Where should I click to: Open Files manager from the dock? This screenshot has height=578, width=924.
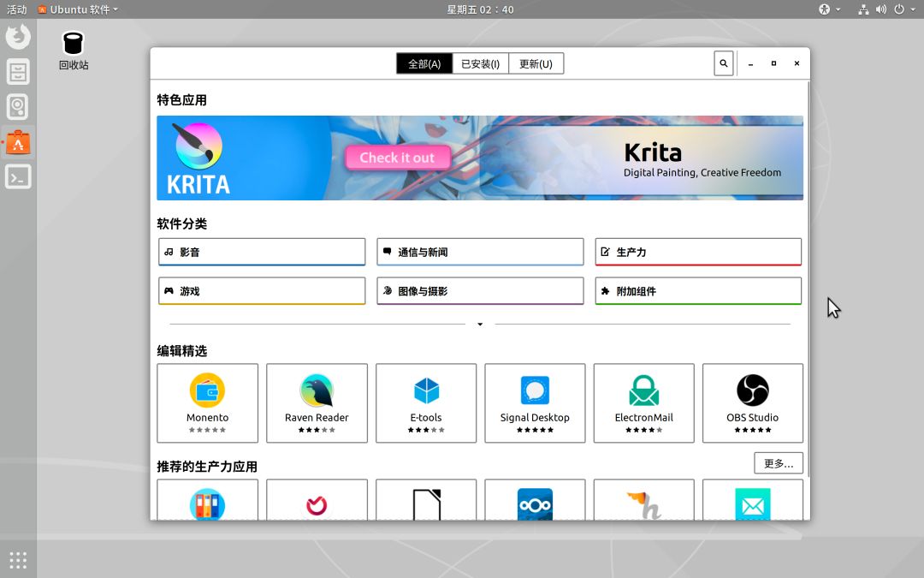pyautogui.click(x=18, y=72)
